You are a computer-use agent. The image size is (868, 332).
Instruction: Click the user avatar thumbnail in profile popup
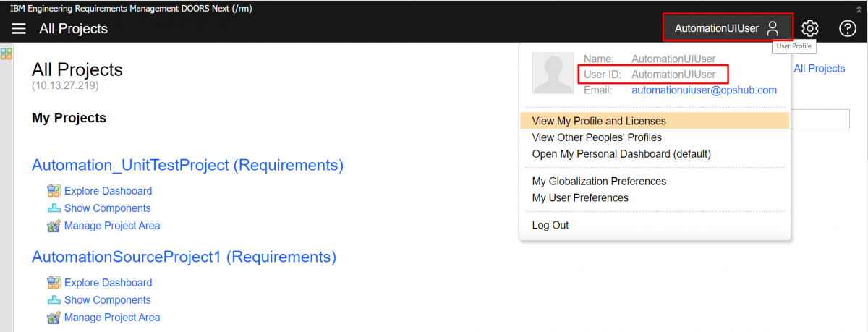(553, 73)
